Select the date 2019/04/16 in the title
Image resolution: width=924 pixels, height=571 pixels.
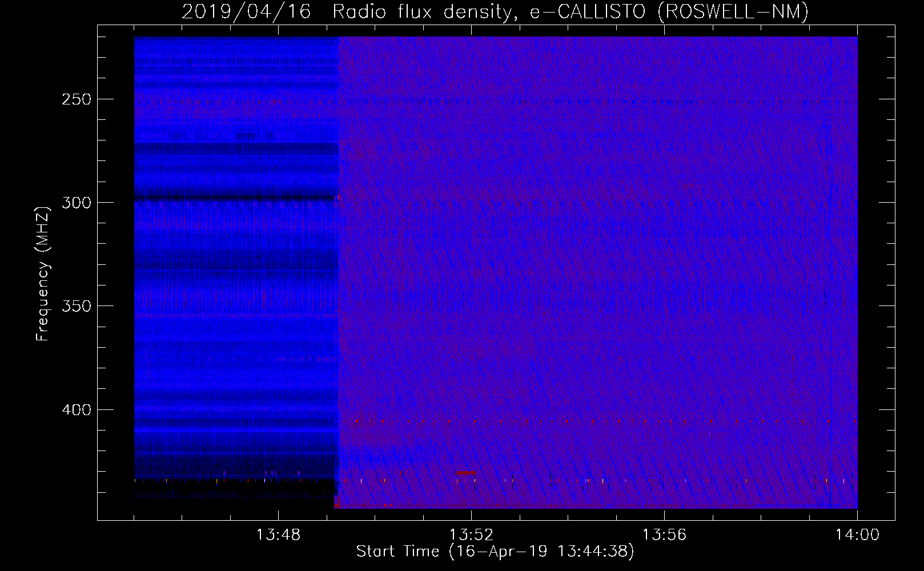coord(246,12)
